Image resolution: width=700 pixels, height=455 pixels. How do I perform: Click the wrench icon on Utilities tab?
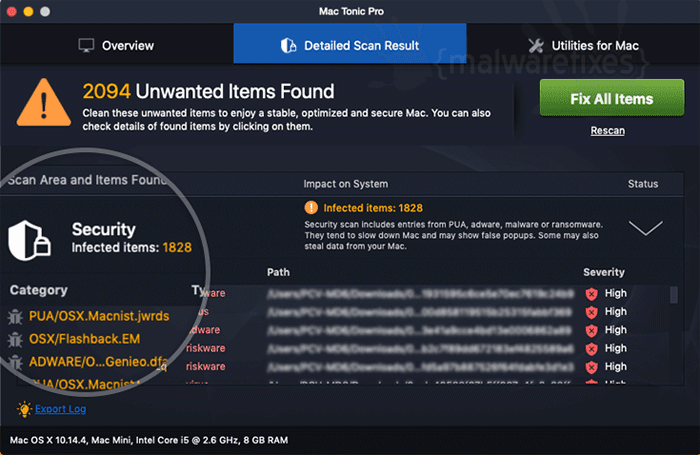coord(536,45)
